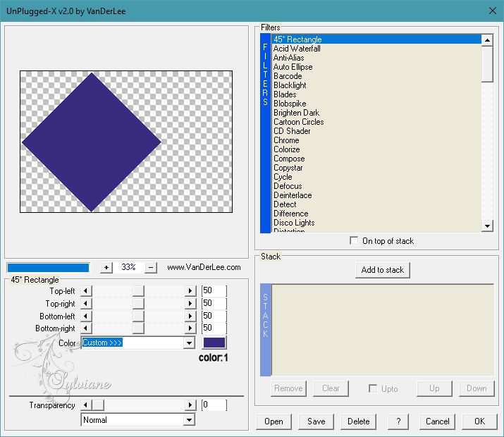Choose Blobspike in filter list

click(376, 104)
